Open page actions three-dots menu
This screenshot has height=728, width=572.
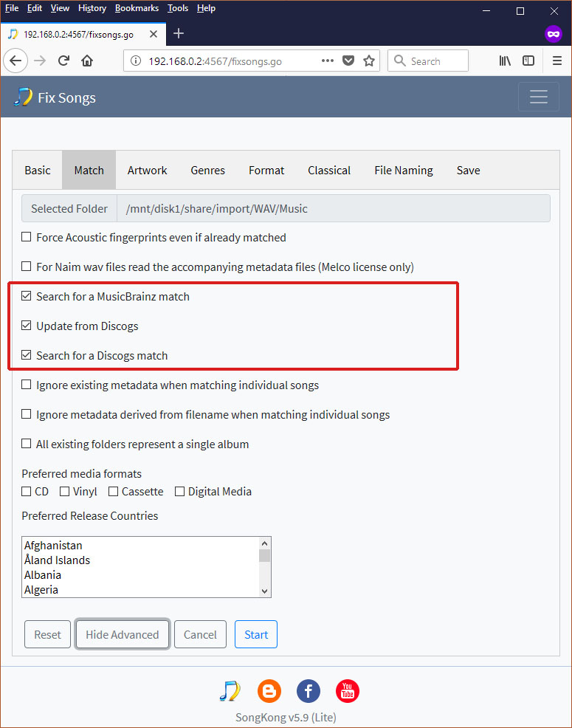coord(327,61)
